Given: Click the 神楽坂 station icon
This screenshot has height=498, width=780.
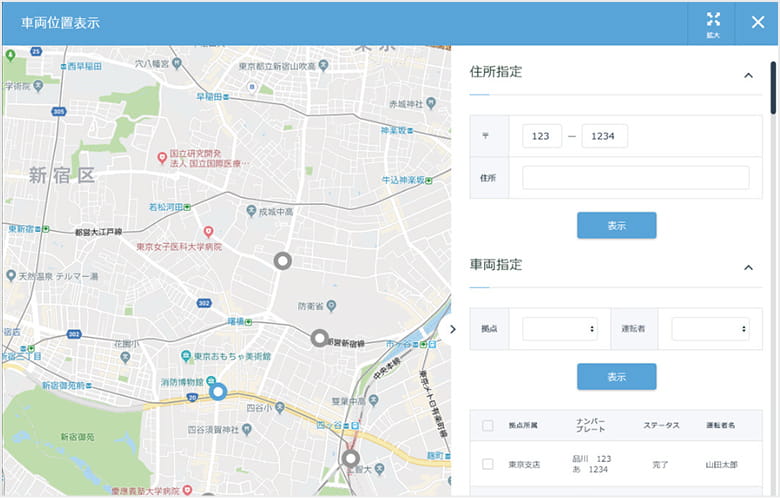Looking at the screenshot, I should tap(410, 131).
